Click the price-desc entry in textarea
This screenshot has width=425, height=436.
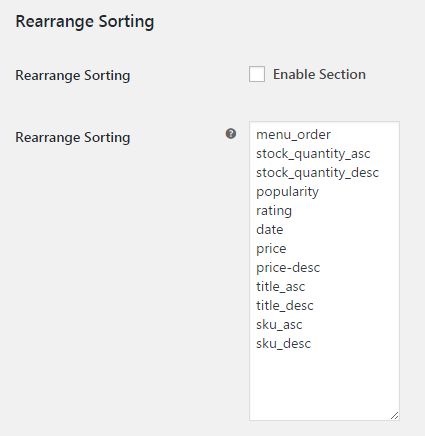coord(288,268)
